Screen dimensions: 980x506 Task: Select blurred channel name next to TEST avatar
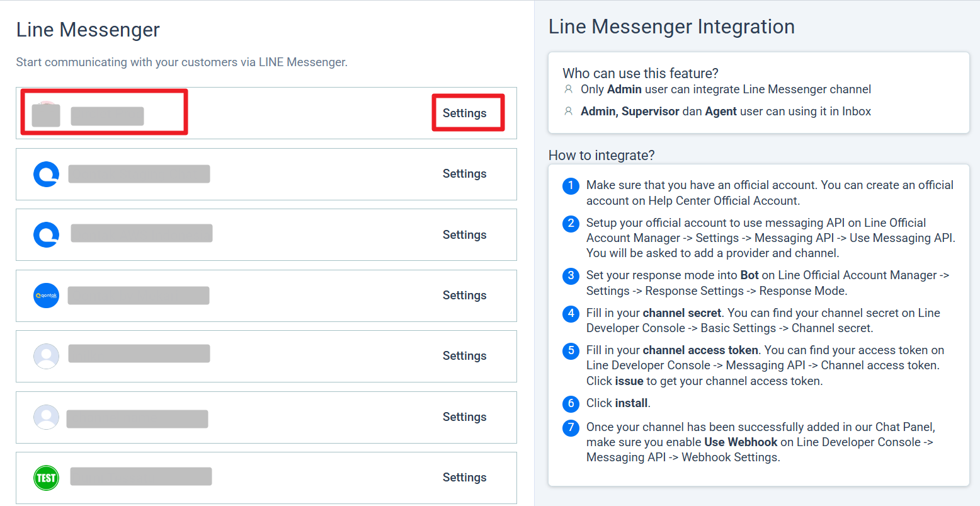click(x=141, y=476)
